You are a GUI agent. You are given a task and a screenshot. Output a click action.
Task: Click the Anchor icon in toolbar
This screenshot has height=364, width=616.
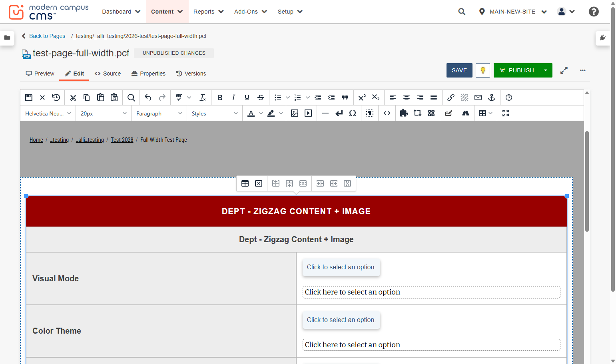coord(492,97)
